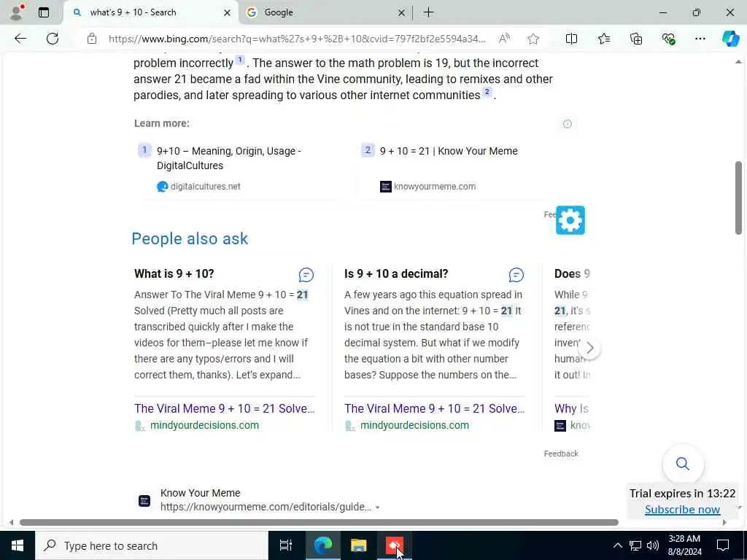Open '9 + 10 = 21 | Know Your Meme' source
Screen dimensions: 747x560
(x=449, y=151)
